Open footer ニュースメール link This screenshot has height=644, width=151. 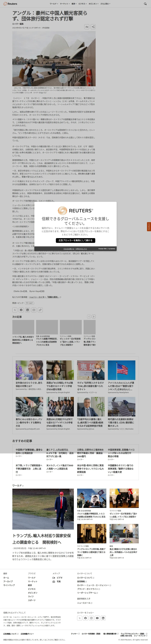[85, 603]
